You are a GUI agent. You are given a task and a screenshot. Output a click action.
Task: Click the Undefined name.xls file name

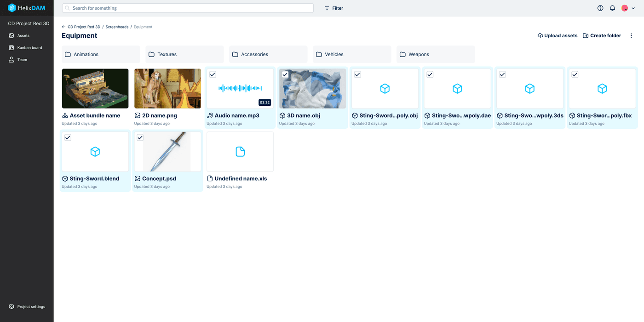point(241,178)
